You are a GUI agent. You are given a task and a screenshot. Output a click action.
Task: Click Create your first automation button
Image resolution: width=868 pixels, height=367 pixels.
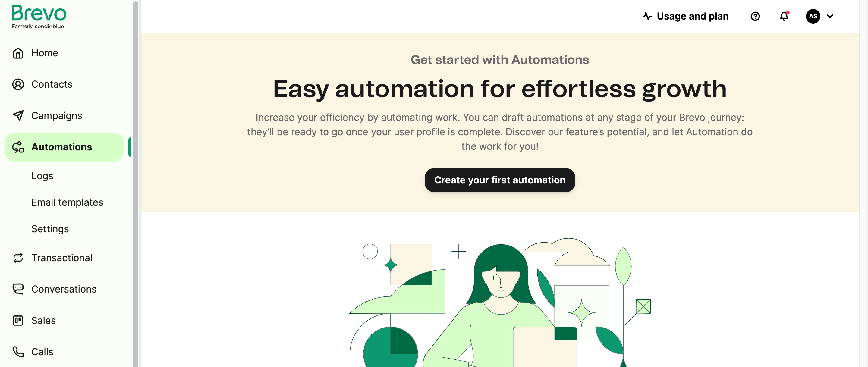point(500,180)
